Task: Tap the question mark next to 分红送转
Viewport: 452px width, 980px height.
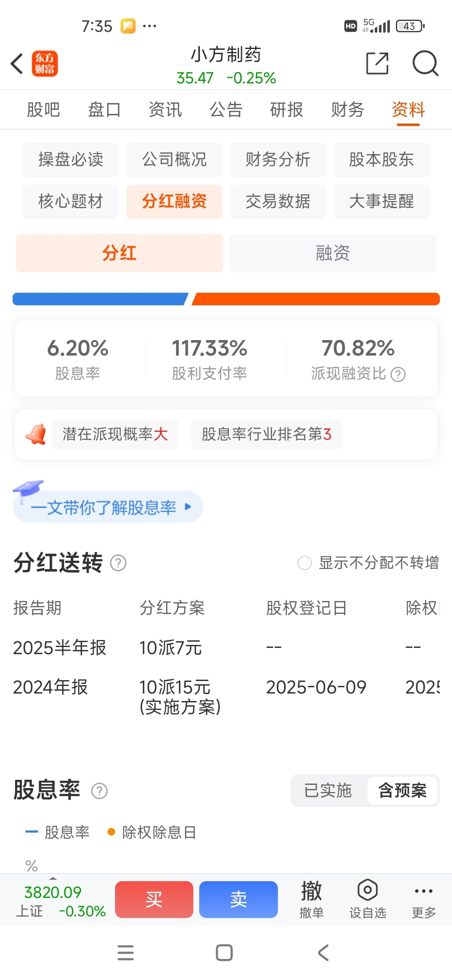Action: pyautogui.click(x=118, y=563)
